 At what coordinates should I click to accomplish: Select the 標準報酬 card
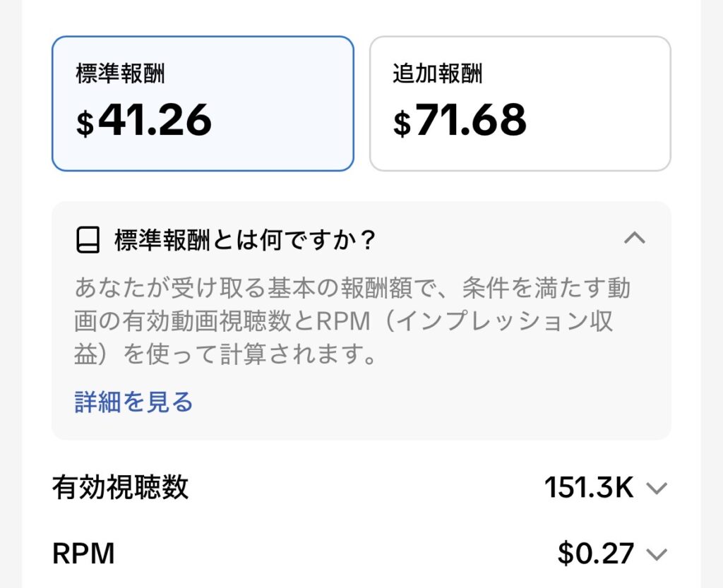tap(202, 103)
